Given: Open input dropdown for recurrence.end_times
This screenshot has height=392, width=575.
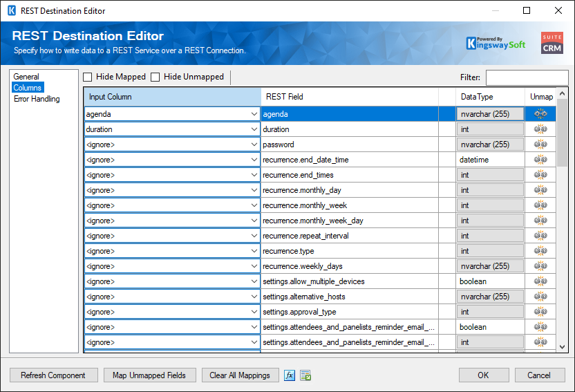Looking at the screenshot, I should point(254,175).
